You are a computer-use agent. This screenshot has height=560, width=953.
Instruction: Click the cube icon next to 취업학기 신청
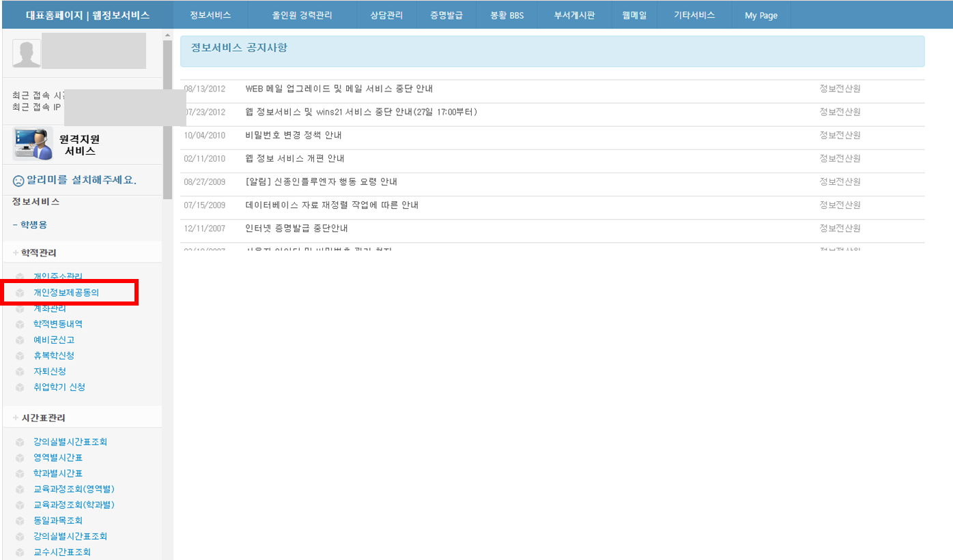click(20, 387)
